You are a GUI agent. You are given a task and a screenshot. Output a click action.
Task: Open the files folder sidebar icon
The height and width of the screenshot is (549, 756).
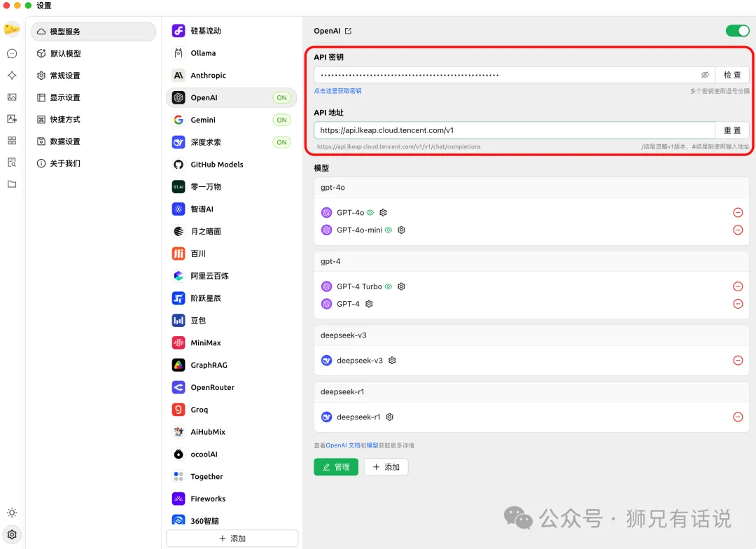click(12, 183)
